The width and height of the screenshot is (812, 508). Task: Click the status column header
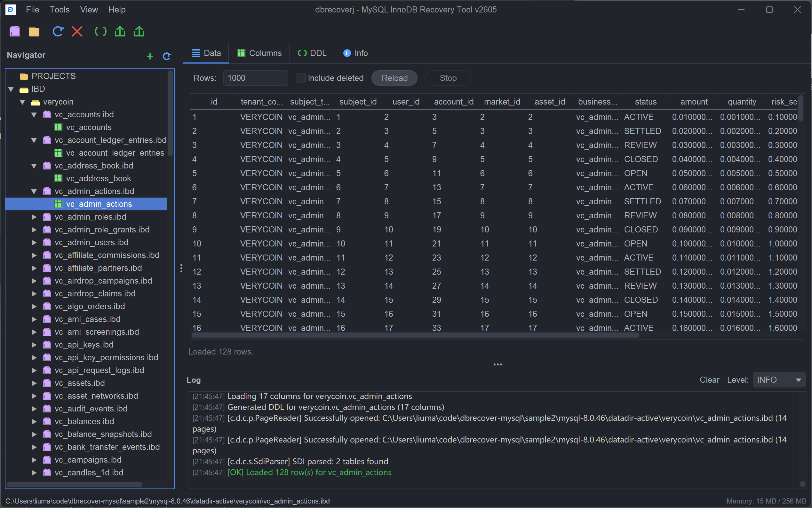646,102
